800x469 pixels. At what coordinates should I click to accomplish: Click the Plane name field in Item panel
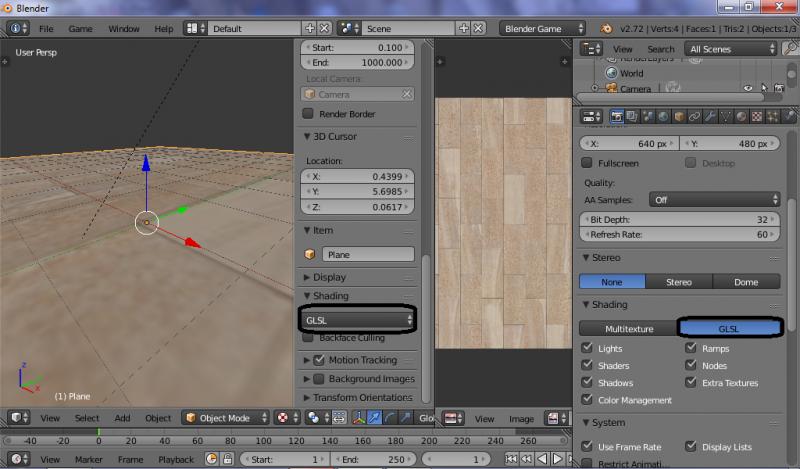[368, 254]
